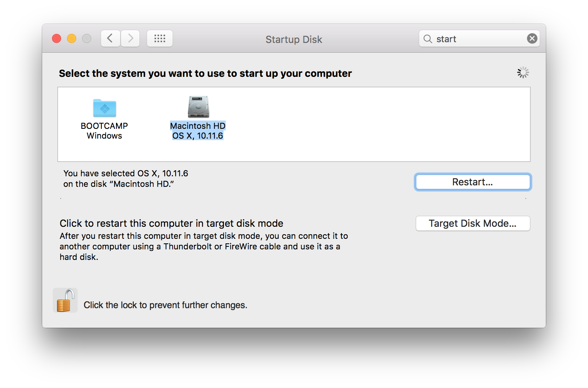588x388 pixels.
Task: Show all preferences with the grid icon
Action: point(160,38)
